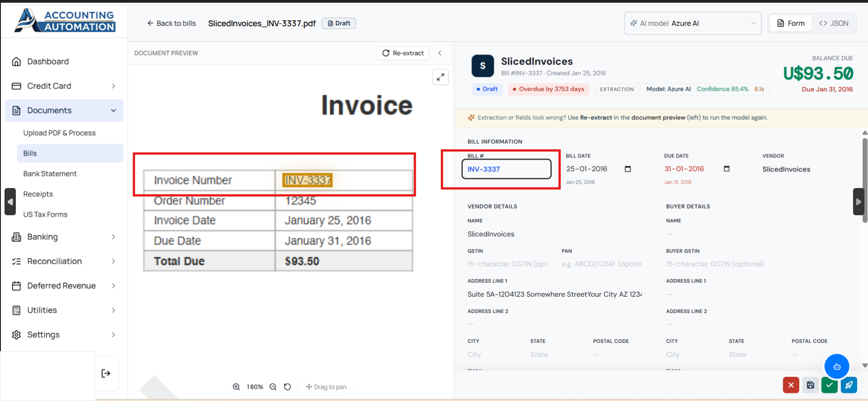Image resolution: width=868 pixels, height=401 pixels.
Task: Click the logout icon
Action: pos(106,373)
